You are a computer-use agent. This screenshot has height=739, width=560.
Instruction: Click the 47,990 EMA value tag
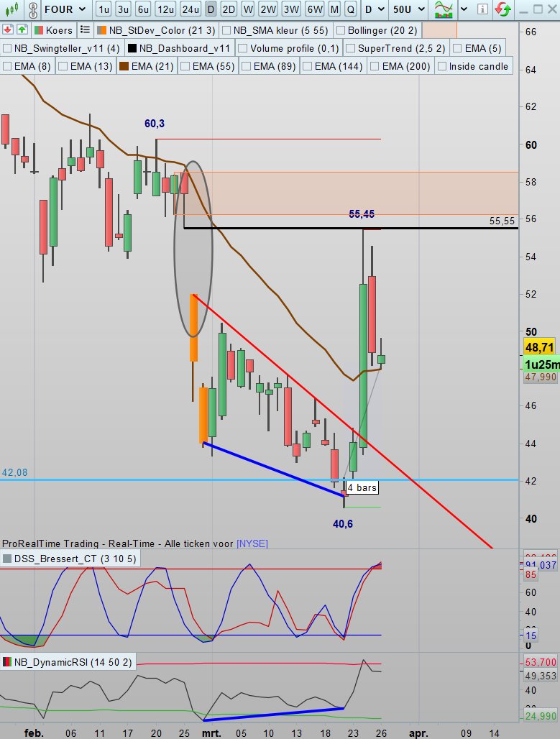541,377
